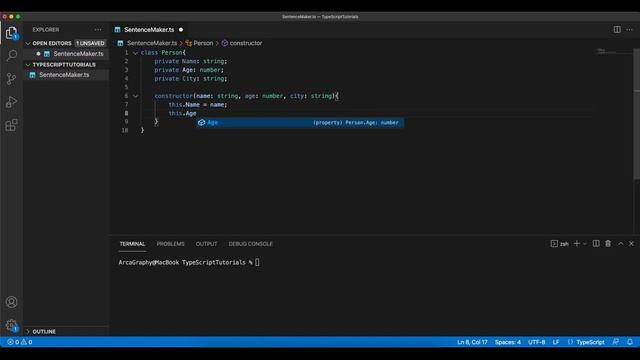Switch to the Debug Console tab
The width and height of the screenshot is (640, 360).
(x=250, y=244)
